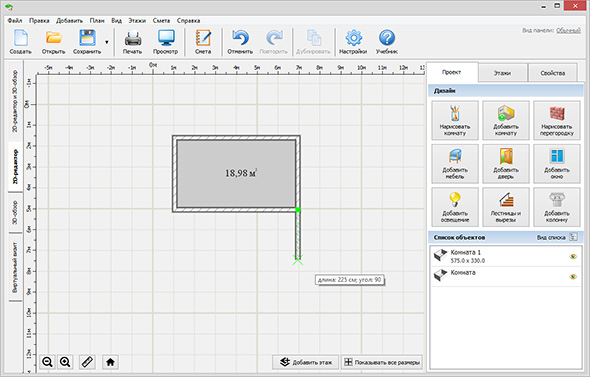Toggle visibility eye of Комната 1
This screenshot has height=377, width=590.
tap(573, 257)
